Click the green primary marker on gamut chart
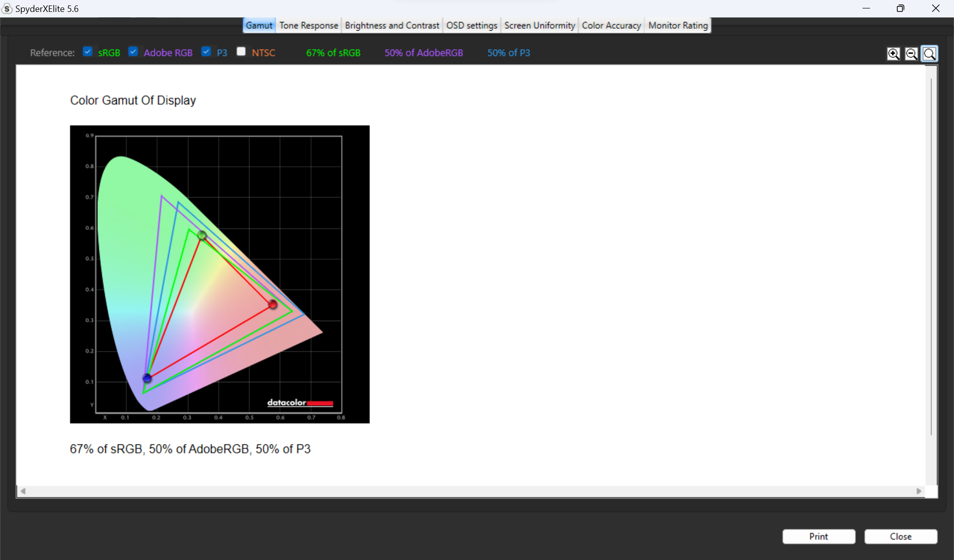The height and width of the screenshot is (560, 954). point(202,235)
